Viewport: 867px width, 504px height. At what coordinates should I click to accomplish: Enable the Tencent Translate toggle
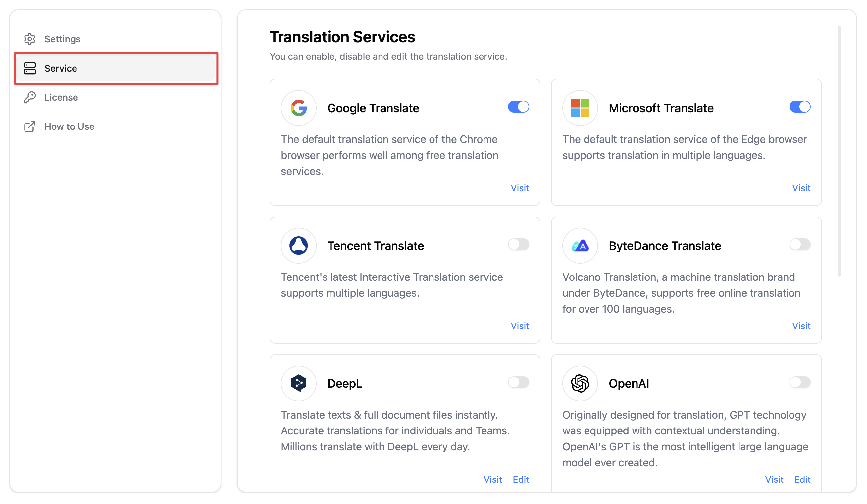tap(519, 245)
